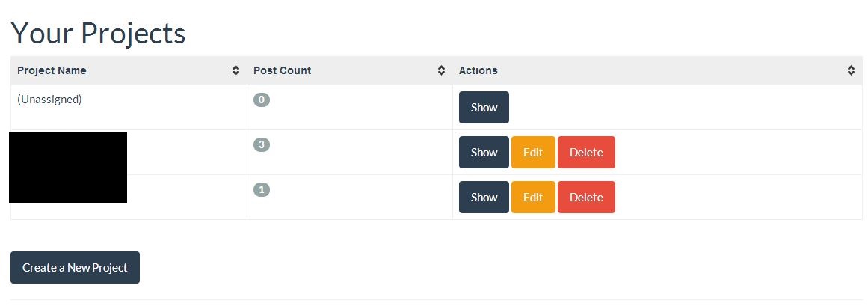Click the Your Projects heading
This screenshot has height=306, width=868.
[98, 33]
